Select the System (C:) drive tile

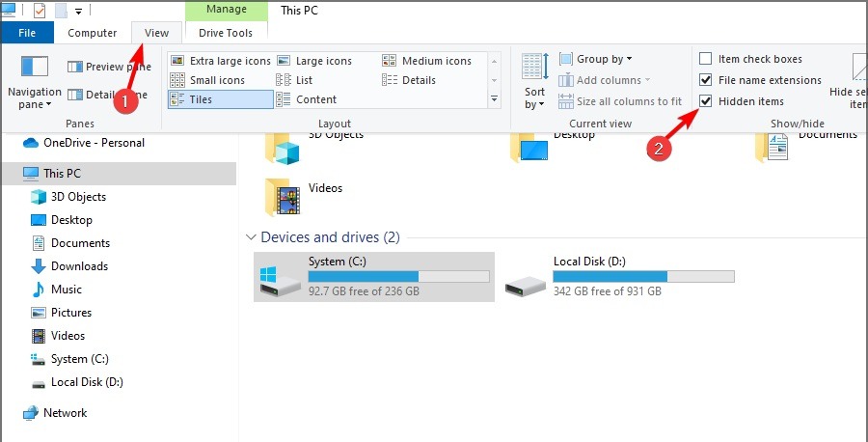373,277
